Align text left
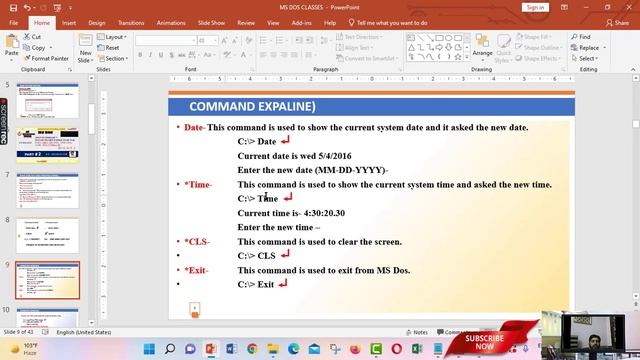The height and width of the screenshot is (360, 640). (263, 55)
